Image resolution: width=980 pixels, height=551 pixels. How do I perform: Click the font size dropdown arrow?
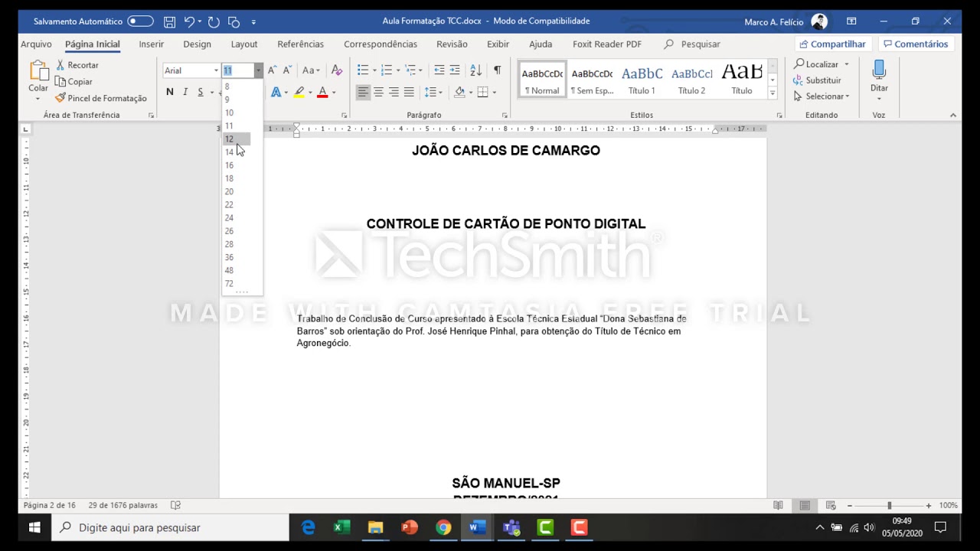(258, 70)
